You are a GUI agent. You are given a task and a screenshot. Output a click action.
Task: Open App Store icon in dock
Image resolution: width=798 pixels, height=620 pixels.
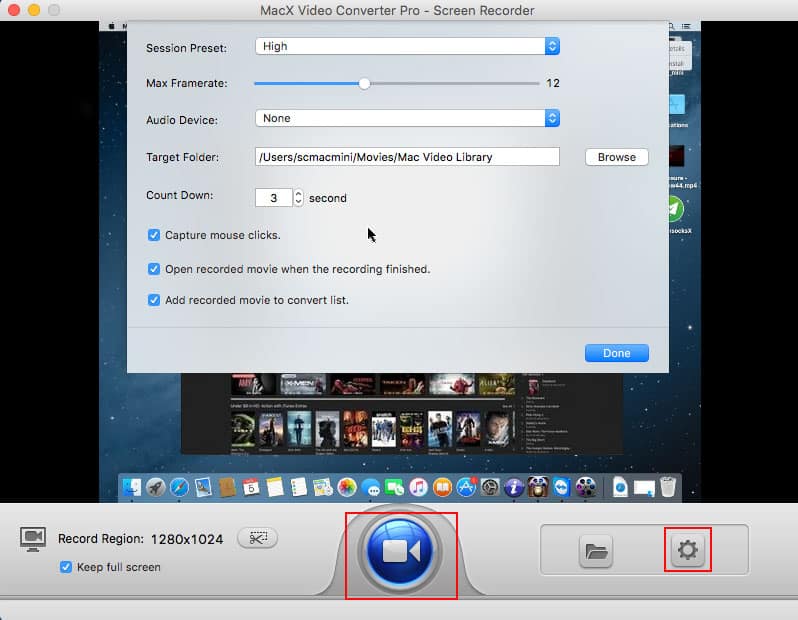tap(466, 488)
